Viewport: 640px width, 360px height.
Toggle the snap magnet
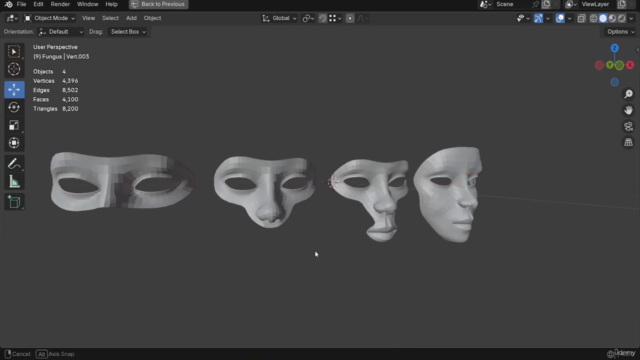[322, 18]
